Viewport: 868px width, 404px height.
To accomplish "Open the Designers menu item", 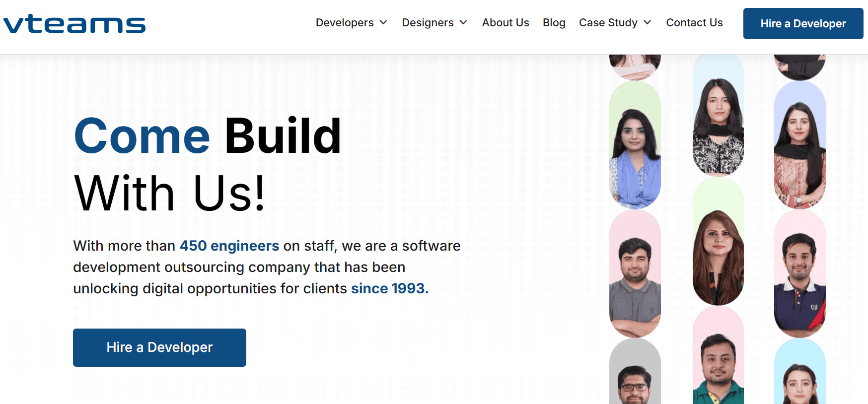I will (428, 23).
